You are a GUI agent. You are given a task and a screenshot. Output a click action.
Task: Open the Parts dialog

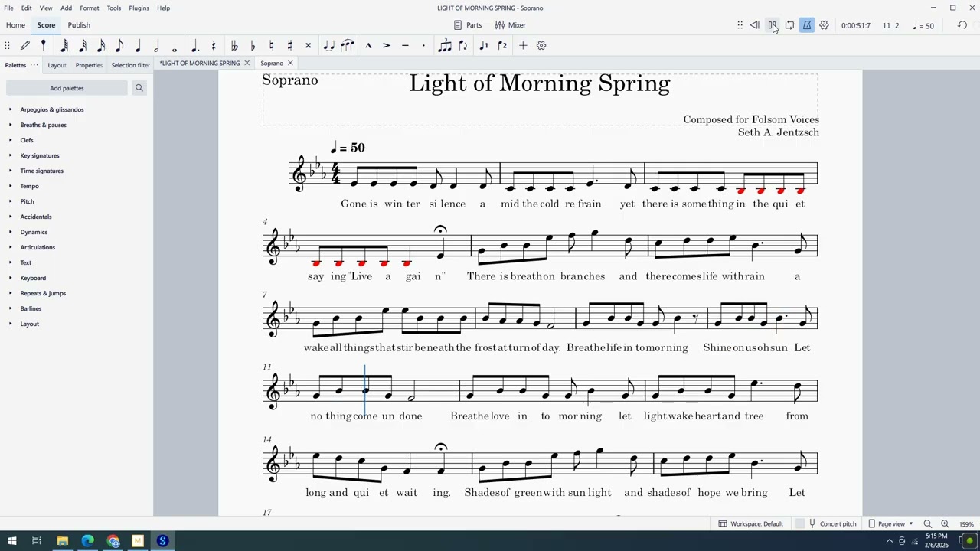point(468,25)
